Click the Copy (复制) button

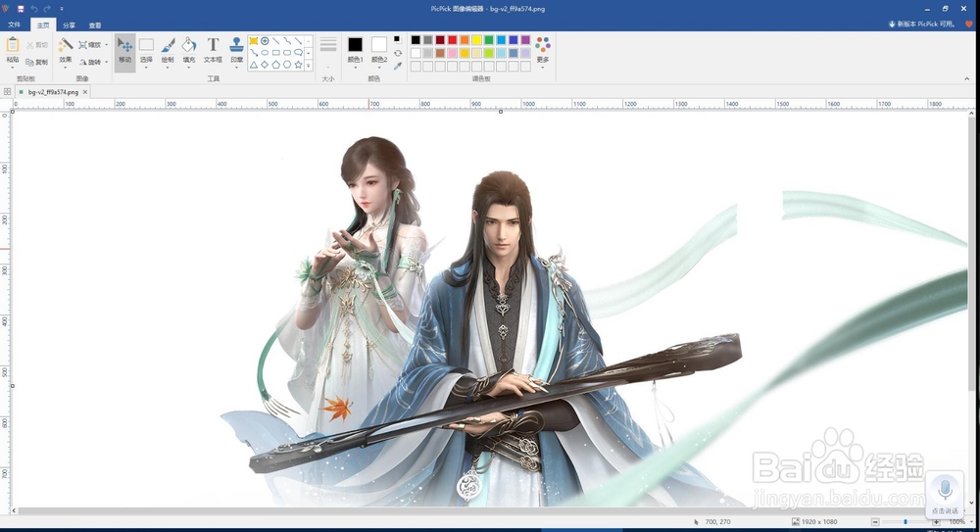pos(37,62)
